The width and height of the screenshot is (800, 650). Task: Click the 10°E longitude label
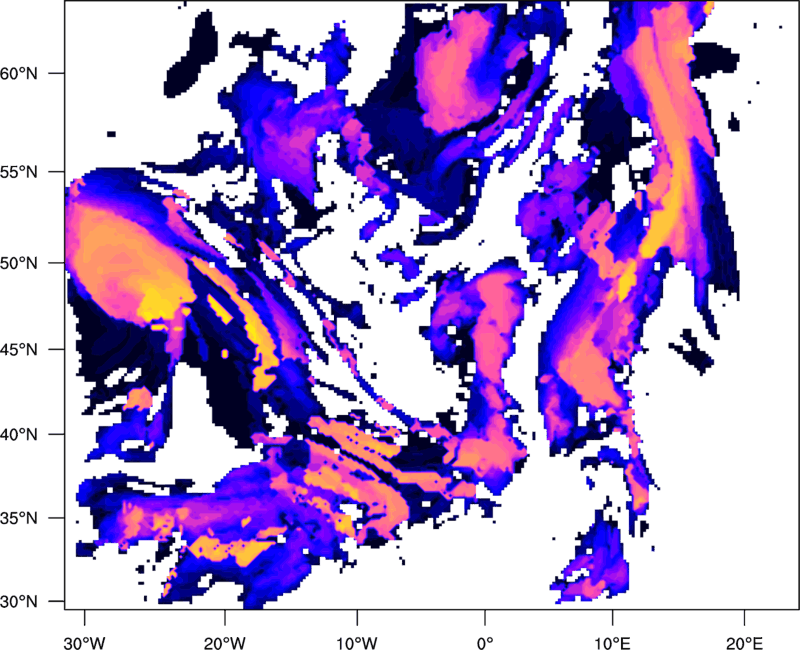coord(612,642)
